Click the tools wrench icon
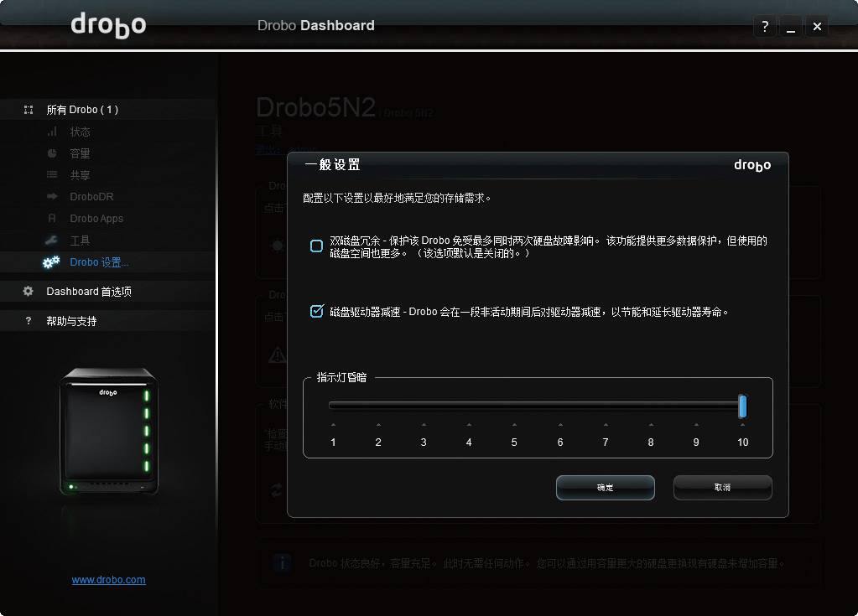This screenshot has height=616, width=858. 51,240
